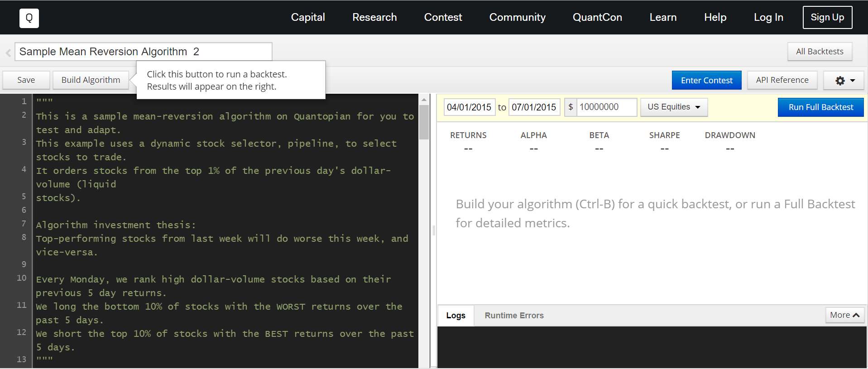Click the capital amount field 10000000

(606, 107)
